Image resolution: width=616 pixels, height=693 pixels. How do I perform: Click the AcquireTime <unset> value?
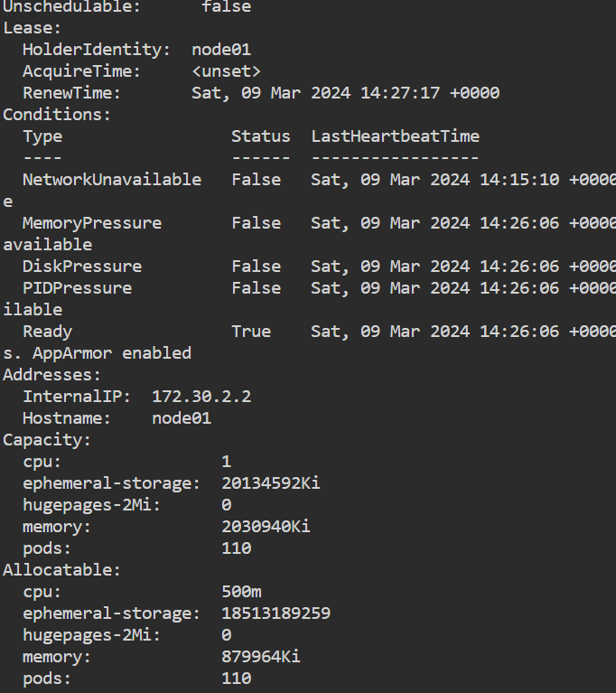coord(226,71)
